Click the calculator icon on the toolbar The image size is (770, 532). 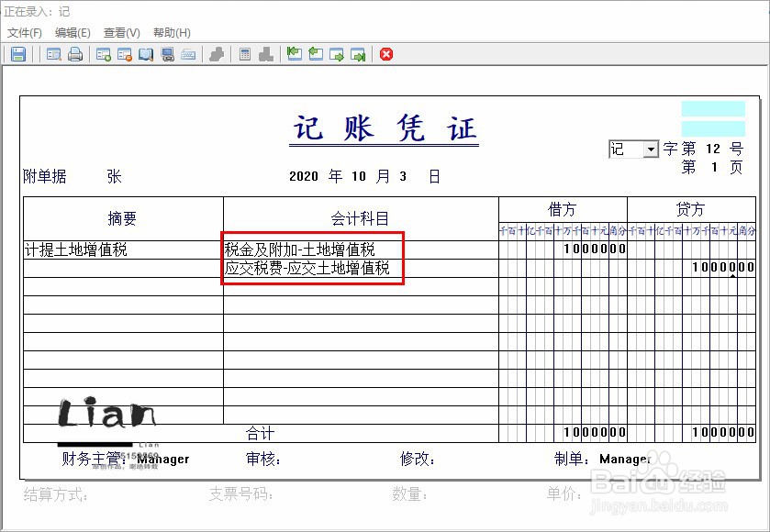tap(243, 54)
